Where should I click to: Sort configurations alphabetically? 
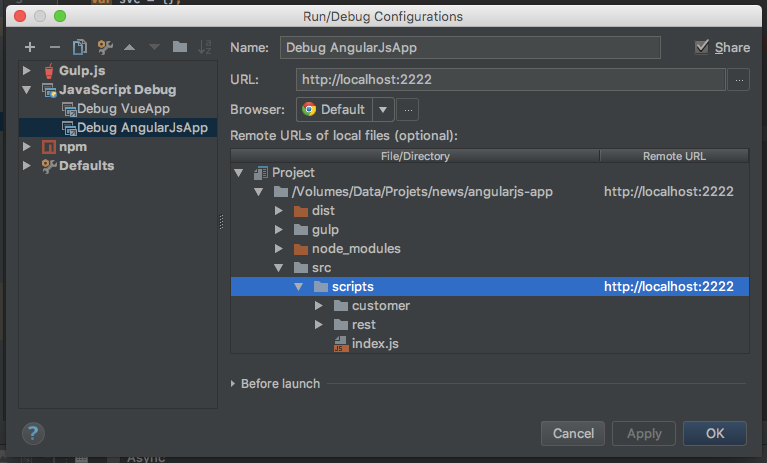click(204, 47)
